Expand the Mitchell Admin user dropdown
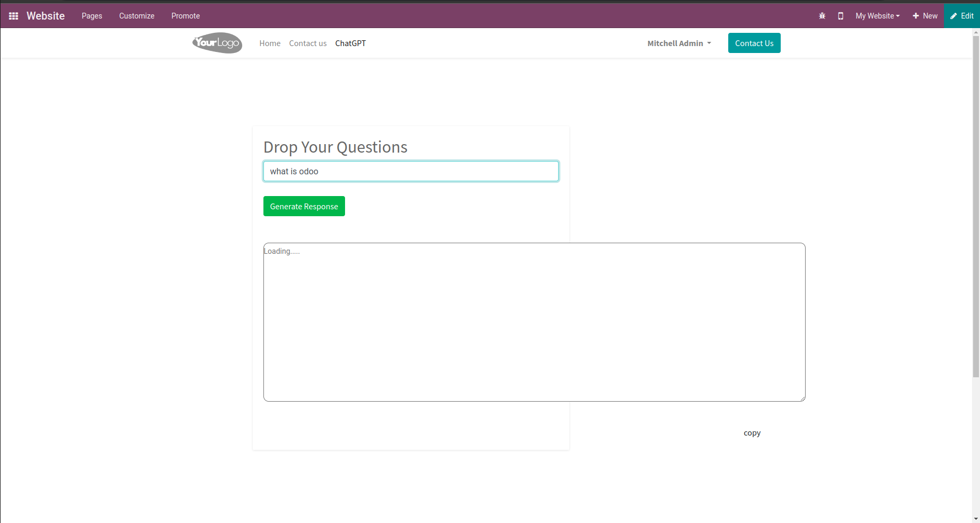Screen dimensions: 980x523 (x=679, y=43)
